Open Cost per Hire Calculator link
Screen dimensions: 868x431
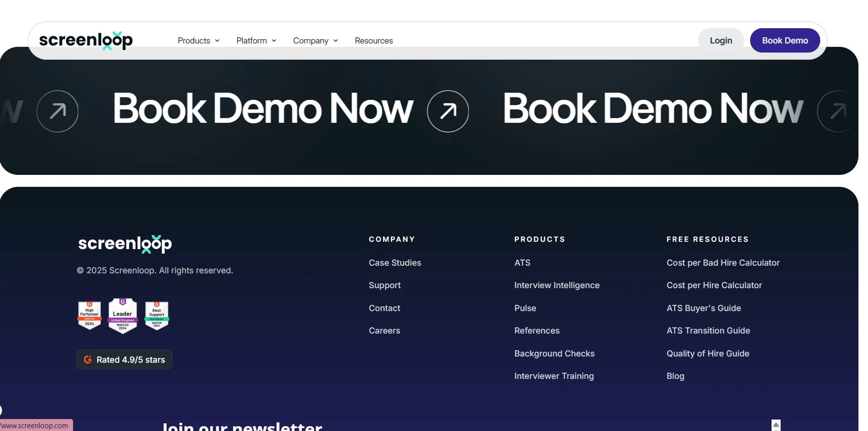[714, 285]
